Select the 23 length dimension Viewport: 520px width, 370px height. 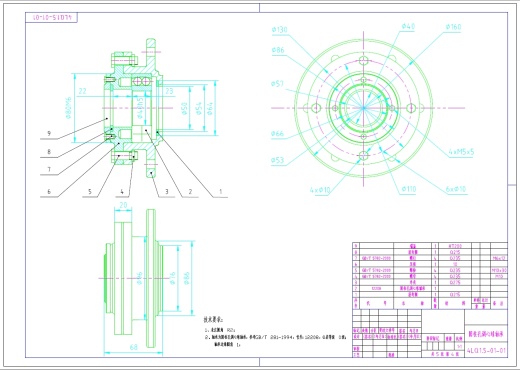pos(169,91)
